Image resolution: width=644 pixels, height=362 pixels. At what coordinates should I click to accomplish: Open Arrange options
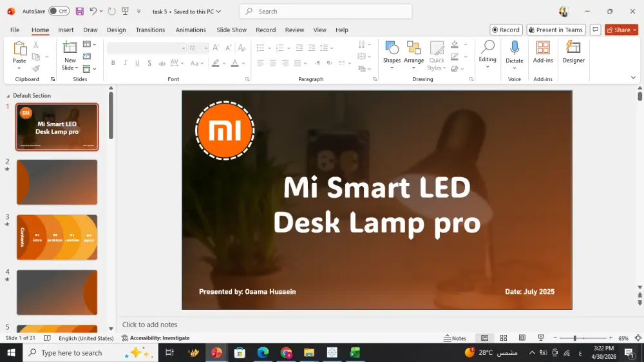click(x=413, y=55)
